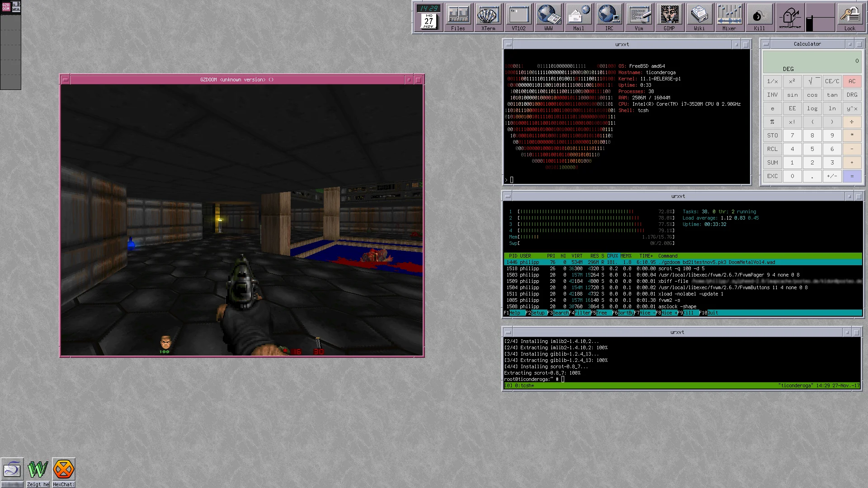Open htop urxvt window menu button

coord(508,197)
